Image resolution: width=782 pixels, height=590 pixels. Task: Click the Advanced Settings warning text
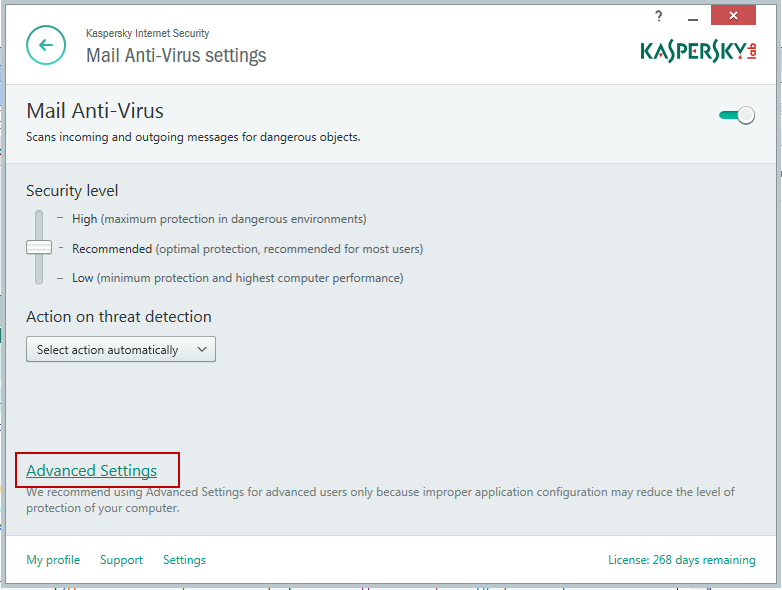click(x=380, y=500)
